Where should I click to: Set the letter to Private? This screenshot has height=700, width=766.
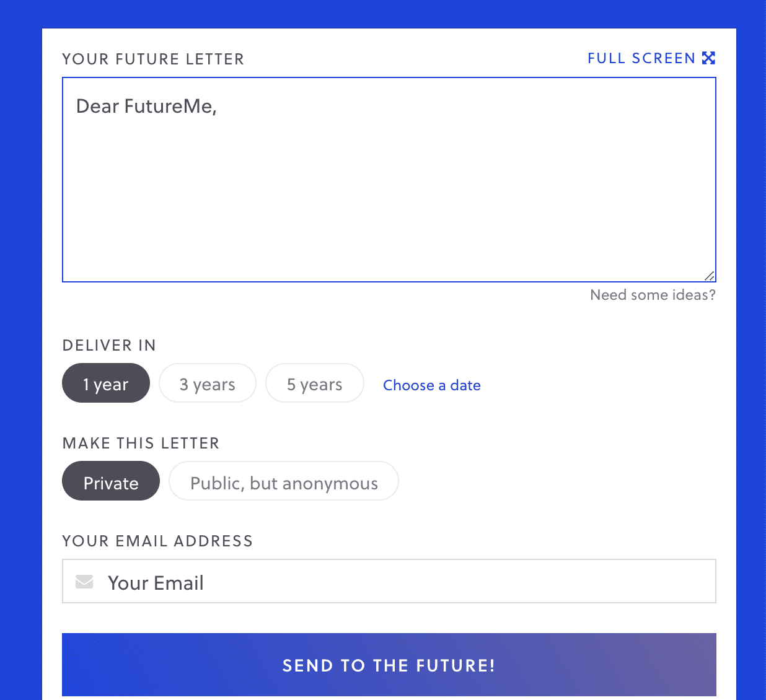111,481
